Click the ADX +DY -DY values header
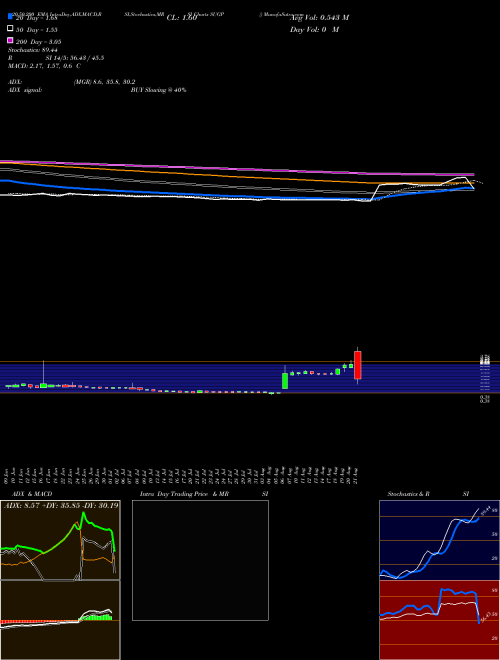 click(61, 505)
